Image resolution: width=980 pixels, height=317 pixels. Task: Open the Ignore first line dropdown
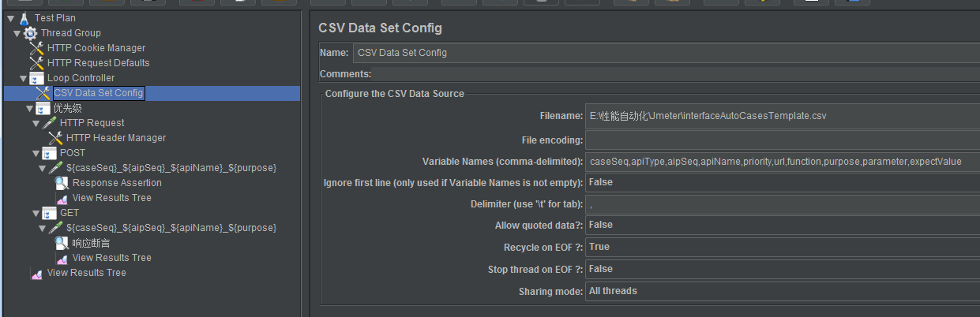point(782,182)
